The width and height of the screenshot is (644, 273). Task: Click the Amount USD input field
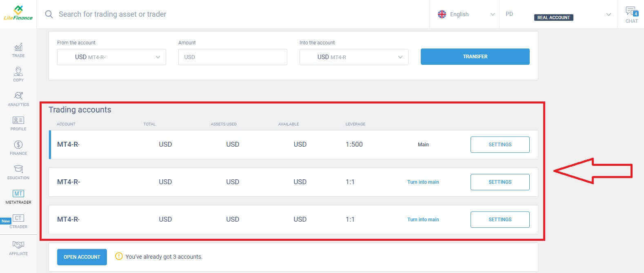pos(233,57)
